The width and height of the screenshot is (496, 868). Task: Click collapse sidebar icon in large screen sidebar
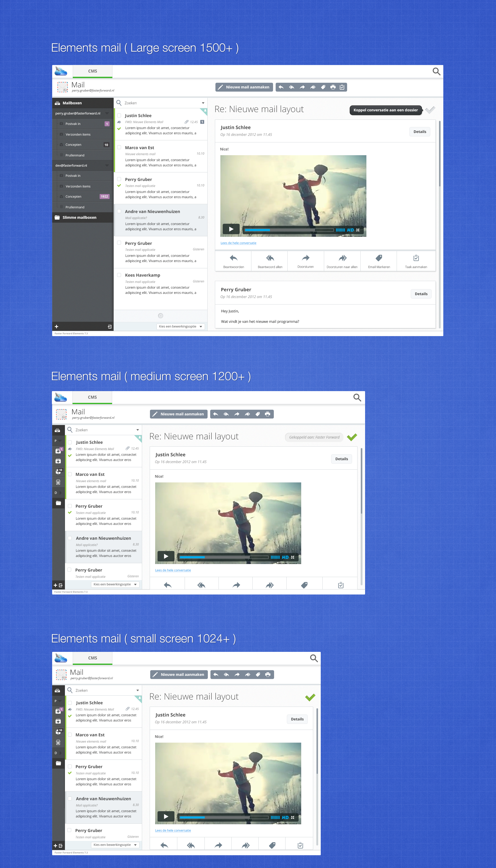[109, 326]
